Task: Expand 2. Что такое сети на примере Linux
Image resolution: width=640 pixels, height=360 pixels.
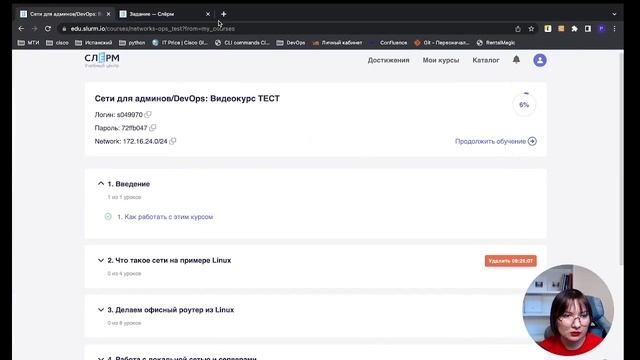Action: point(101,260)
